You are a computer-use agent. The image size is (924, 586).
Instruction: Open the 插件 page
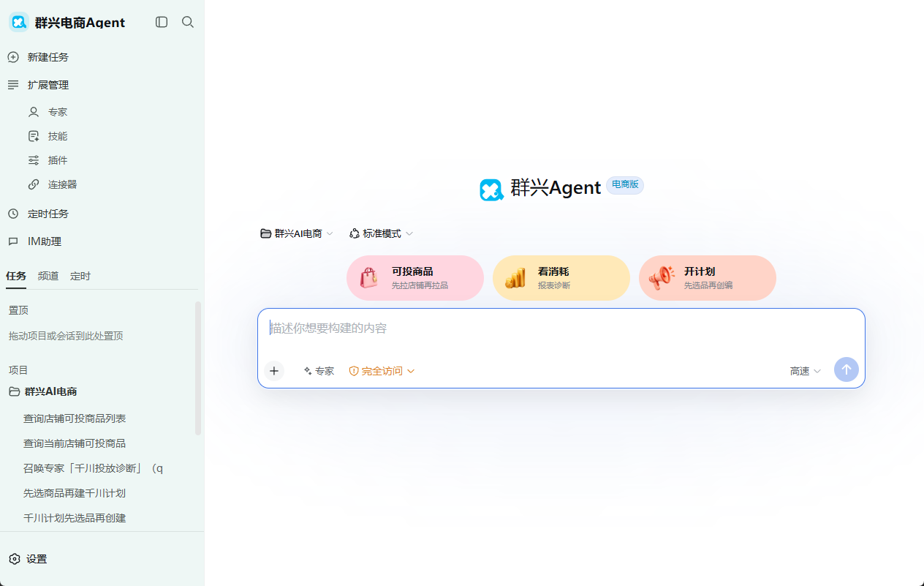point(58,160)
